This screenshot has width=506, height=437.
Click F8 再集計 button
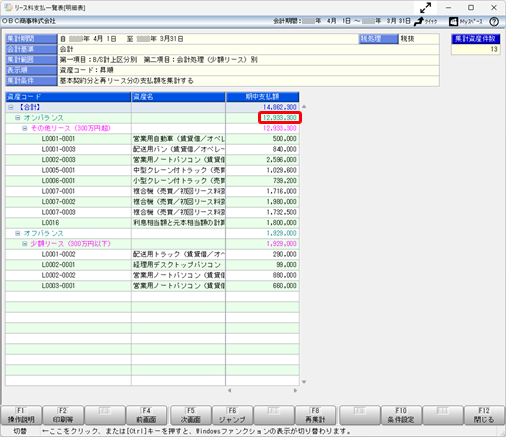point(315,415)
